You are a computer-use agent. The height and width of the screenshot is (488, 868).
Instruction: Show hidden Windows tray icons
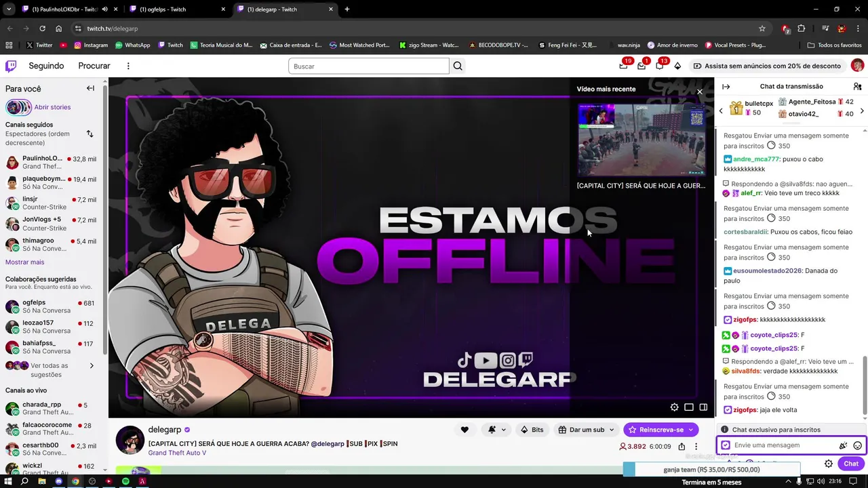pos(788,481)
